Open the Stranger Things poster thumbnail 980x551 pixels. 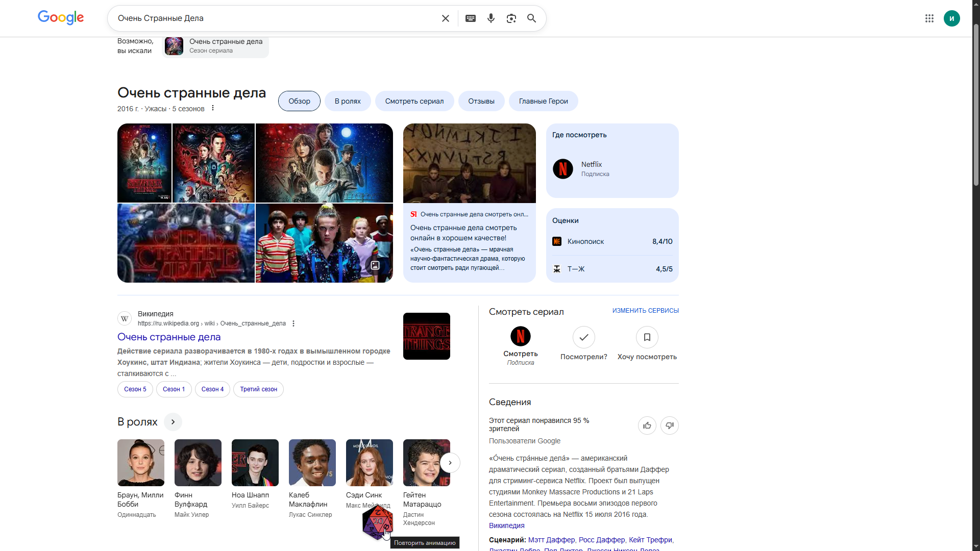[144, 163]
